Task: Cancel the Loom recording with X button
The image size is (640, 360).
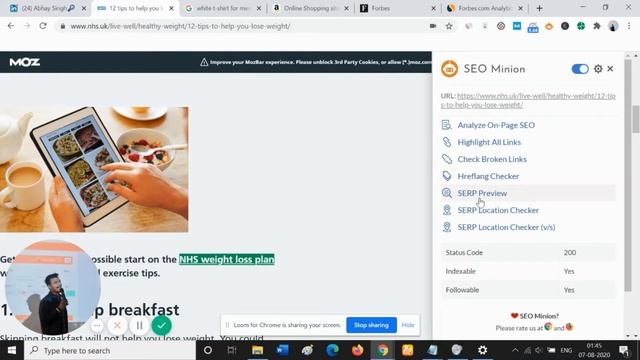Action: click(x=117, y=325)
